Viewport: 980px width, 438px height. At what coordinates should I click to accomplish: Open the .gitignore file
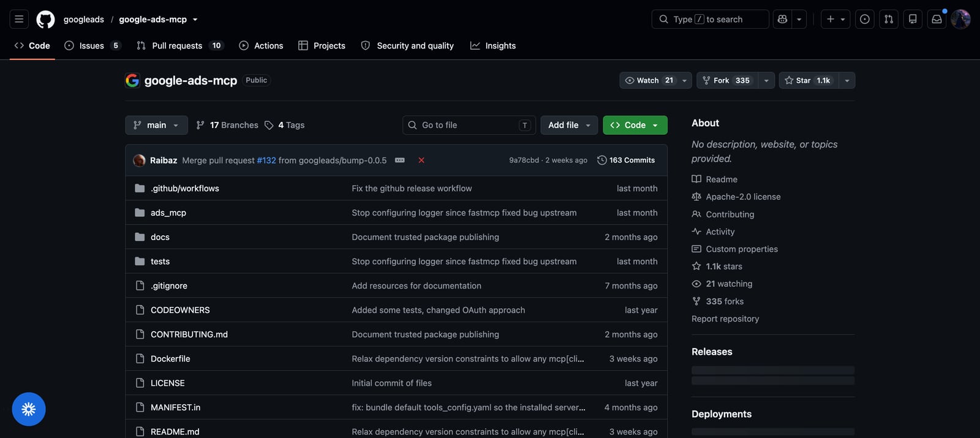[169, 285]
